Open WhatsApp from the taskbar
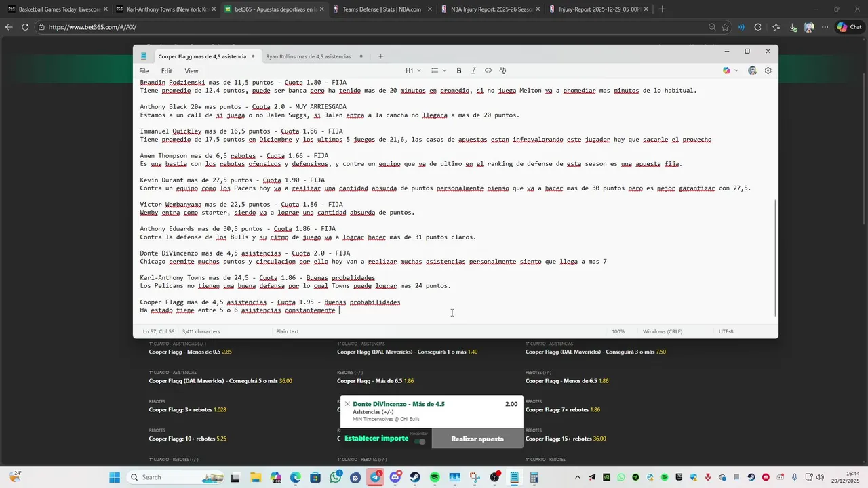Screen dimensions: 868x488 [x=336, y=477]
